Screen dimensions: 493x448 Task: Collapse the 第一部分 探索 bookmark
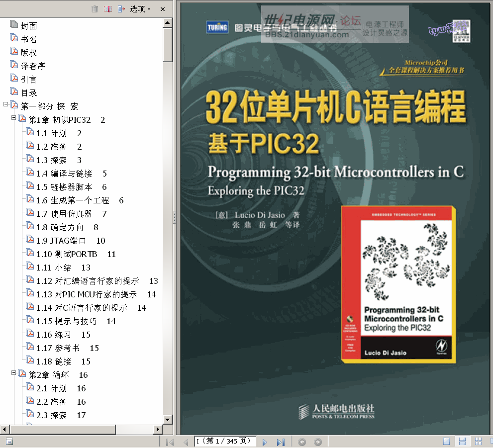(5, 104)
